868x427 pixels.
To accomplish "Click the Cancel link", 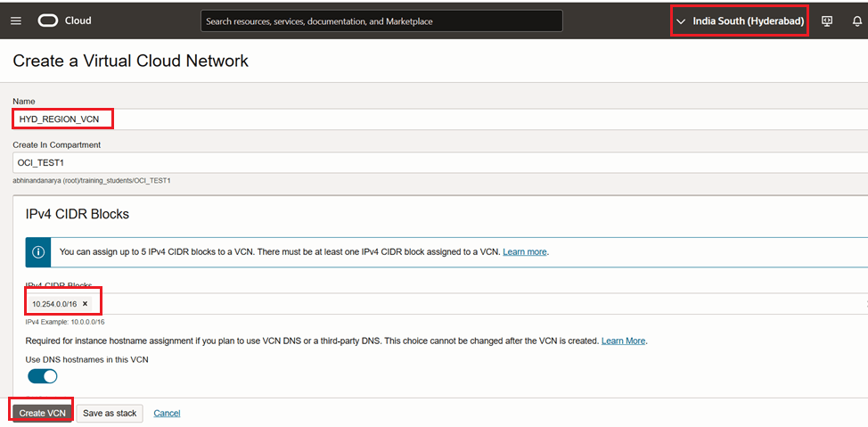I will pos(167,413).
